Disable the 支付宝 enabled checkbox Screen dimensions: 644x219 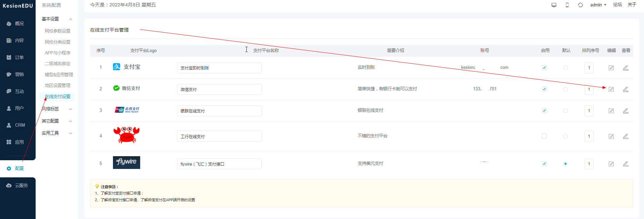click(x=544, y=68)
